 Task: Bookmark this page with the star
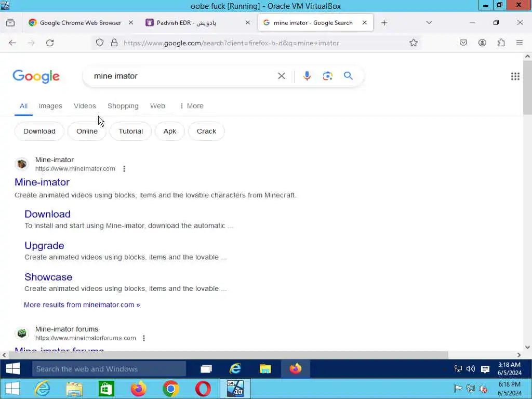pos(413,43)
